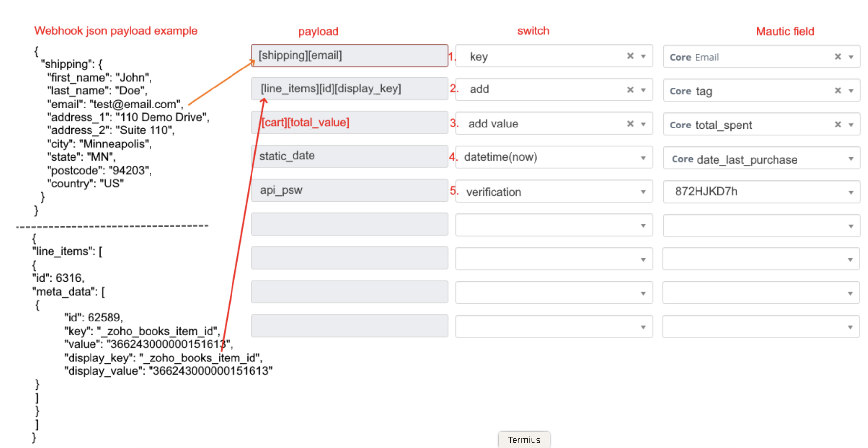This screenshot has height=448, width=868.
Task: Open the 872HJKD7h value dropdown
Action: coord(852,192)
